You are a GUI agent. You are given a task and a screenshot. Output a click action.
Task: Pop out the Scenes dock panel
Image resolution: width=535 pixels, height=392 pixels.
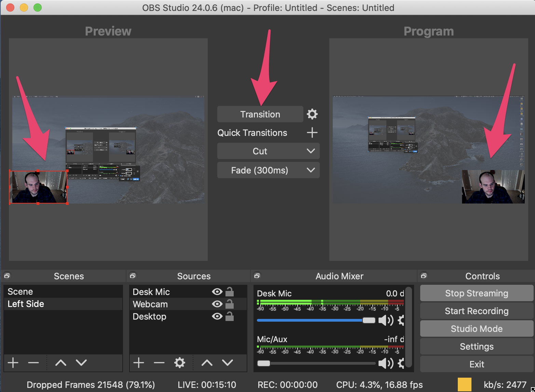coord(7,276)
